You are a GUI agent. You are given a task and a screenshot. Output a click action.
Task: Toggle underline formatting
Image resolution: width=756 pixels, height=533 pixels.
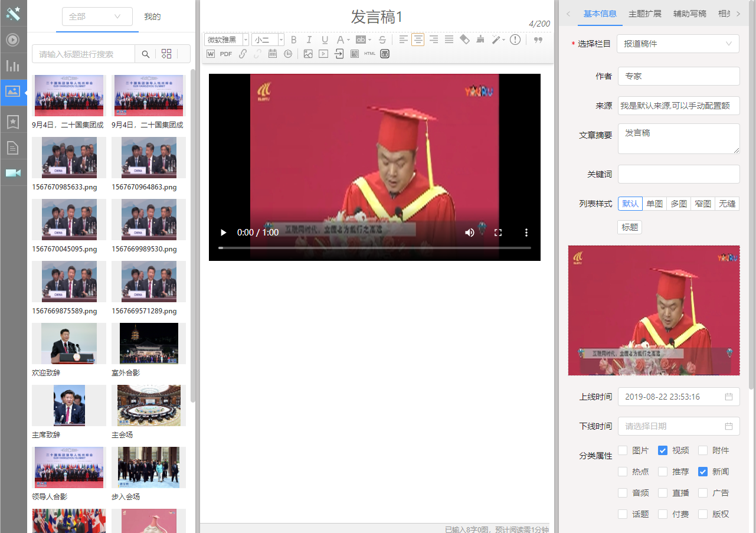[x=325, y=40]
